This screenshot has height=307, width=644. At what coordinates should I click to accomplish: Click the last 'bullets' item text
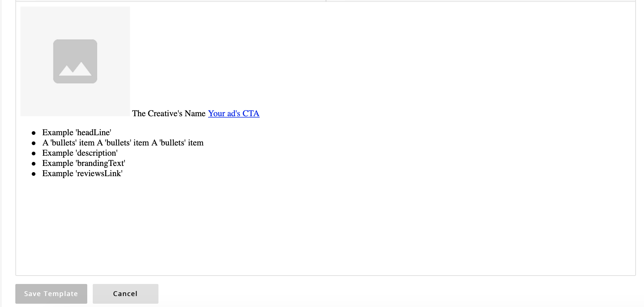(x=177, y=143)
